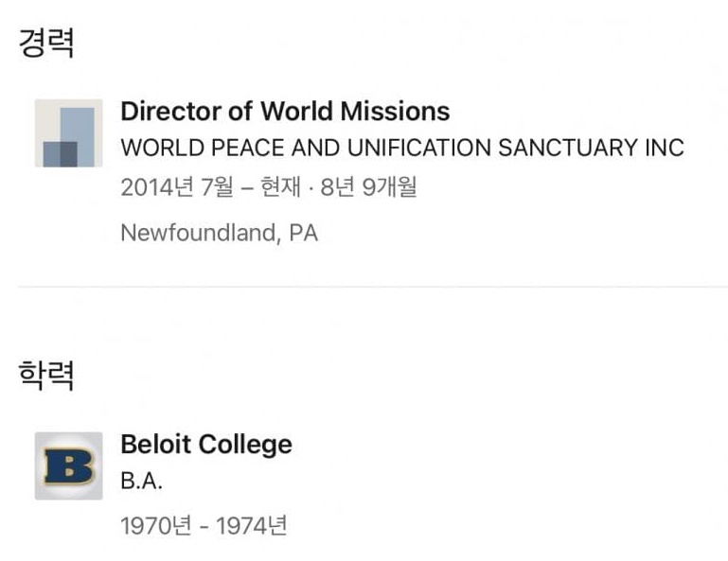Open WORLD PEACE AND UNIFICATION SANCTUARY INC page

pos(401,149)
